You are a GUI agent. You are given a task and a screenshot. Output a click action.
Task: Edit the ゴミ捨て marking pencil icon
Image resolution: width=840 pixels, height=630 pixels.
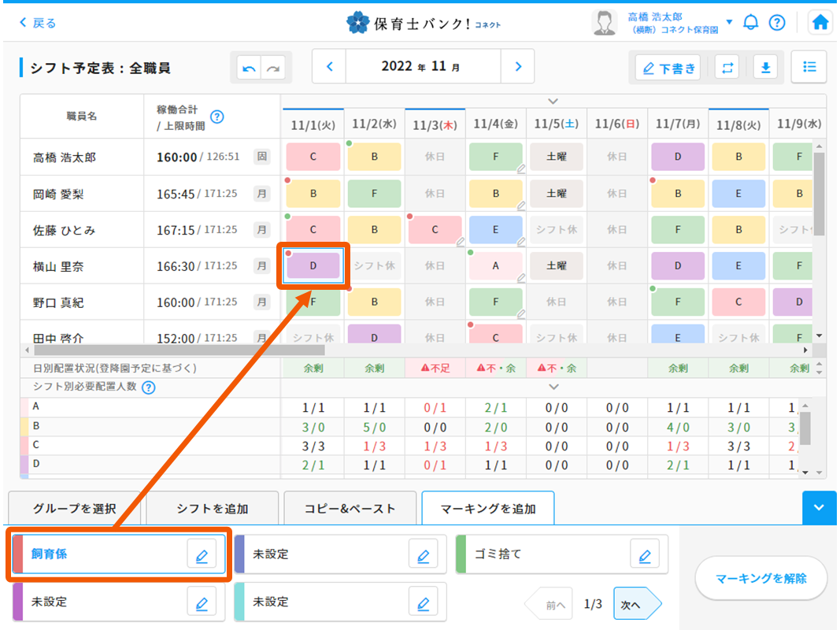pyautogui.click(x=645, y=554)
